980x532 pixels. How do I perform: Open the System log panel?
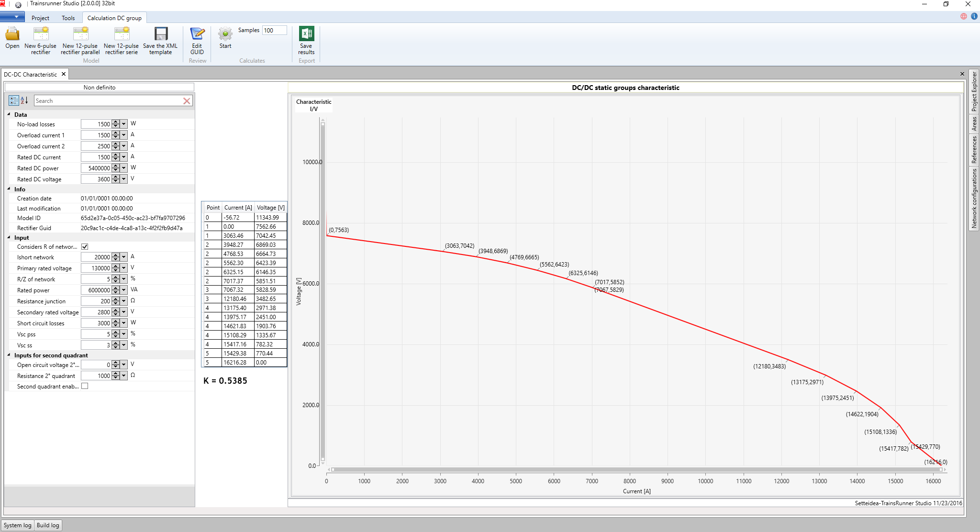[x=18, y=525]
